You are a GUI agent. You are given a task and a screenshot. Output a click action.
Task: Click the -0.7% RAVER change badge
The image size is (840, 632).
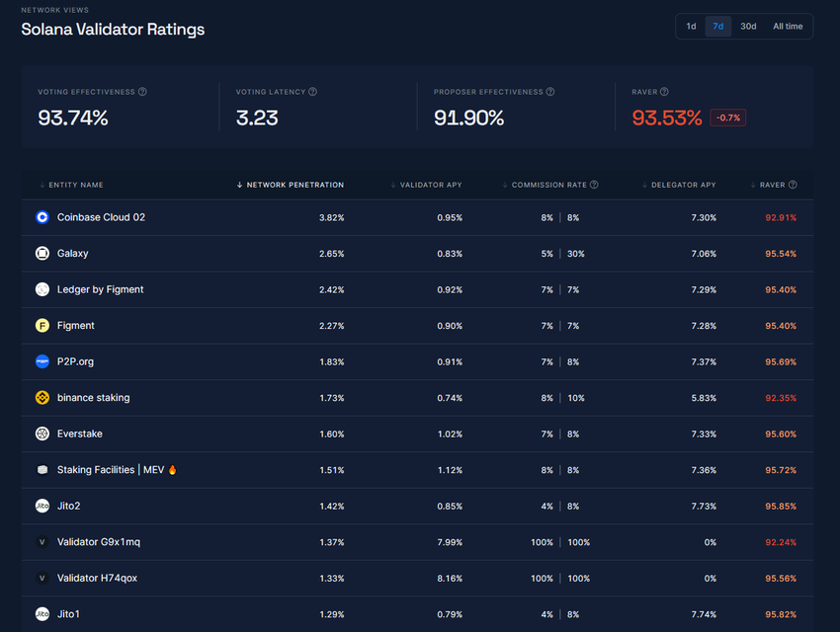tap(728, 118)
